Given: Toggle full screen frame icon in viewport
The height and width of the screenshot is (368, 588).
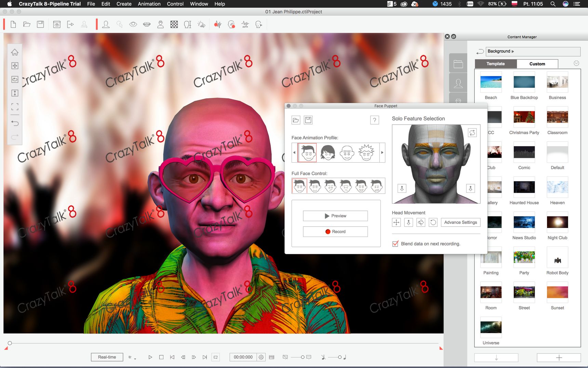Looking at the screenshot, I should tap(15, 107).
